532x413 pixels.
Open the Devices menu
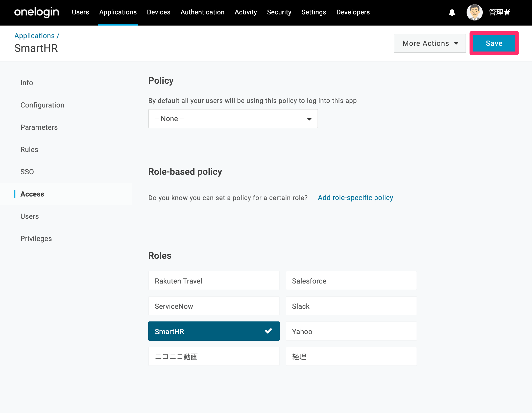point(159,12)
